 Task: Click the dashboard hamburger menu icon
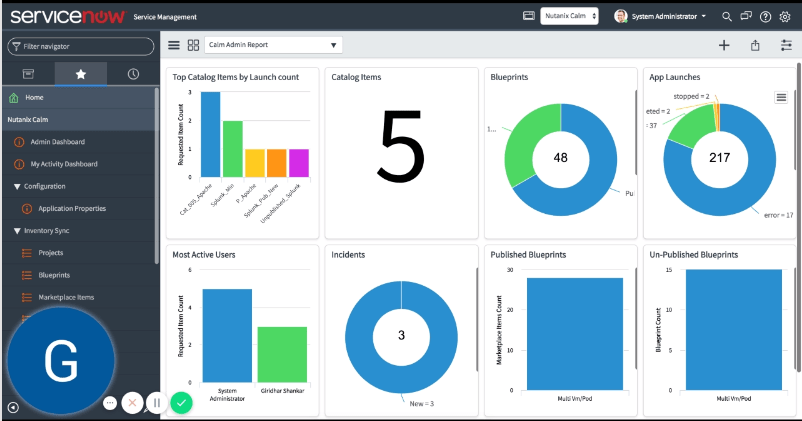(174, 45)
